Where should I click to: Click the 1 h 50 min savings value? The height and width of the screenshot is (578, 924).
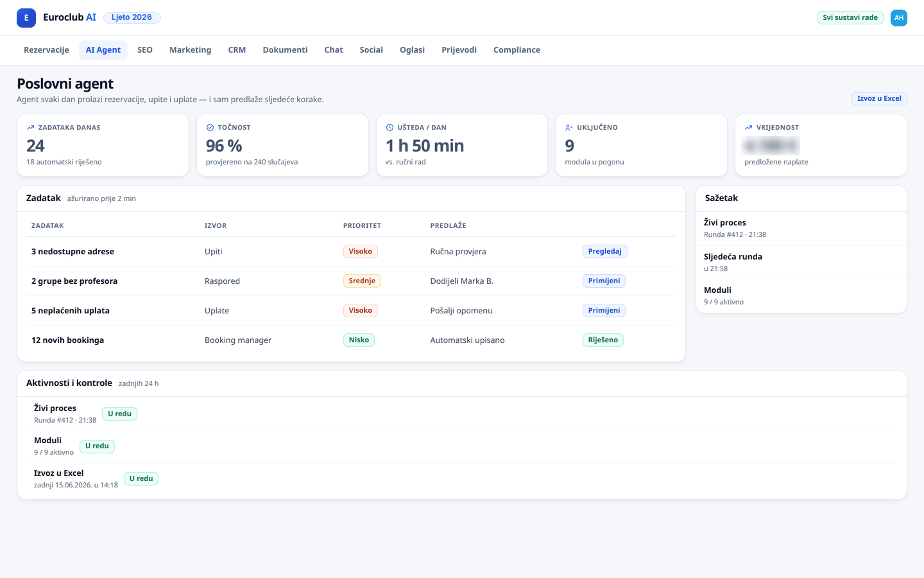(x=425, y=146)
